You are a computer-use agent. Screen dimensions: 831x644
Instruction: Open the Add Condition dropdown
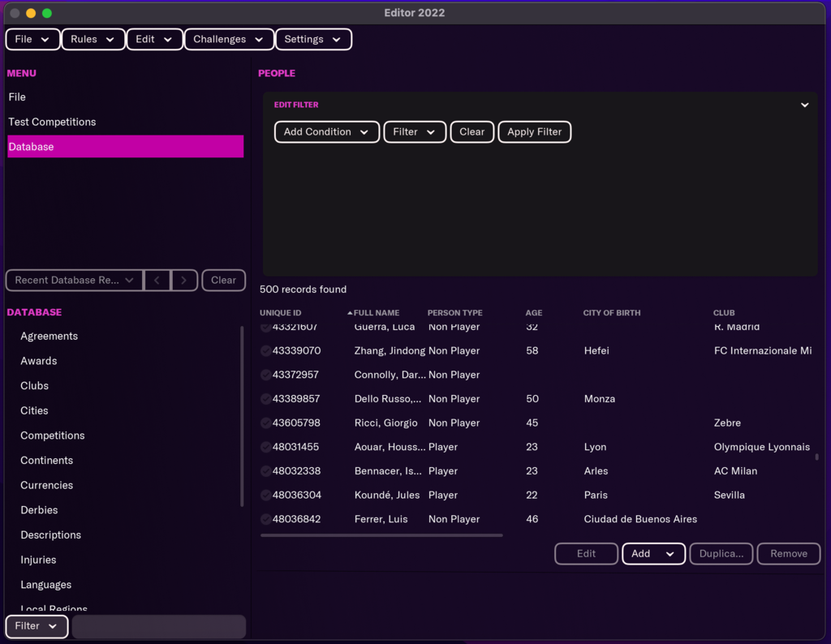(326, 132)
